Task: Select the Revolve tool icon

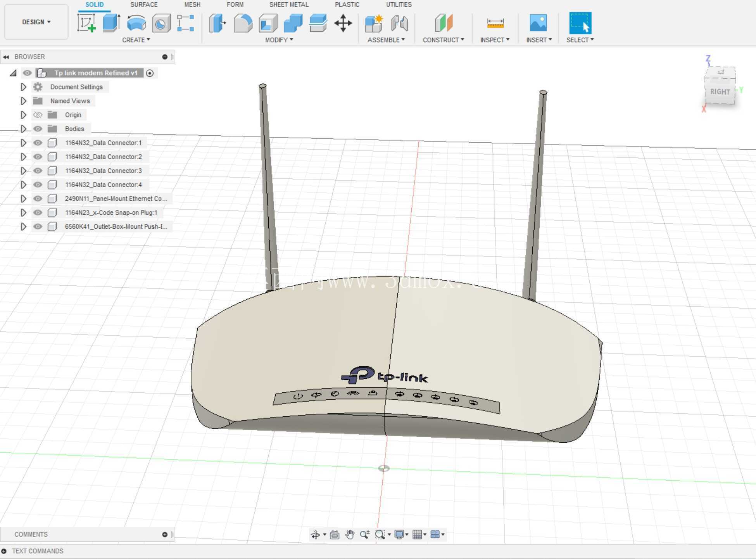Action: [x=136, y=23]
